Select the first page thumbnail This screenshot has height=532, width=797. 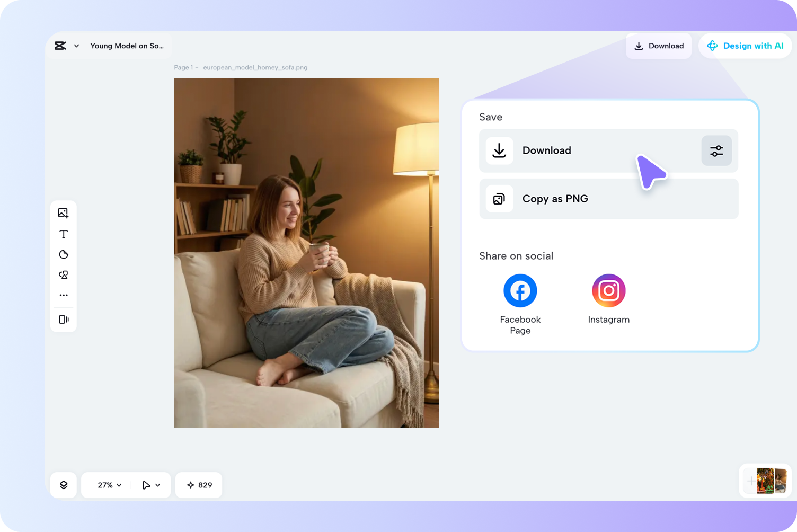click(765, 481)
